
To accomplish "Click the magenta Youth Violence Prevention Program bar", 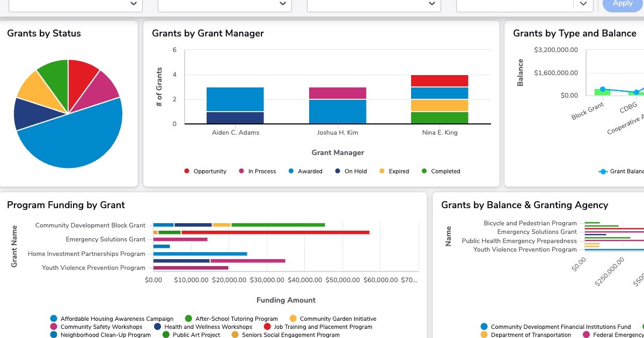I will (191, 268).
